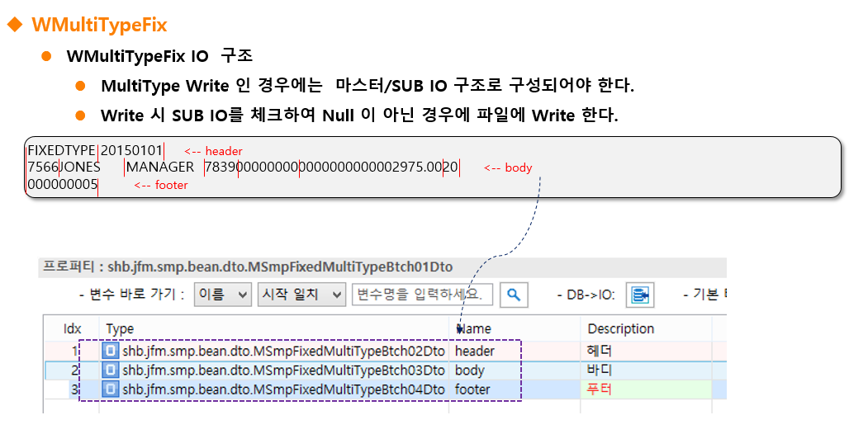The image size is (868, 434).
Task: Click the DTO icon in the footer row
Action: (x=111, y=389)
